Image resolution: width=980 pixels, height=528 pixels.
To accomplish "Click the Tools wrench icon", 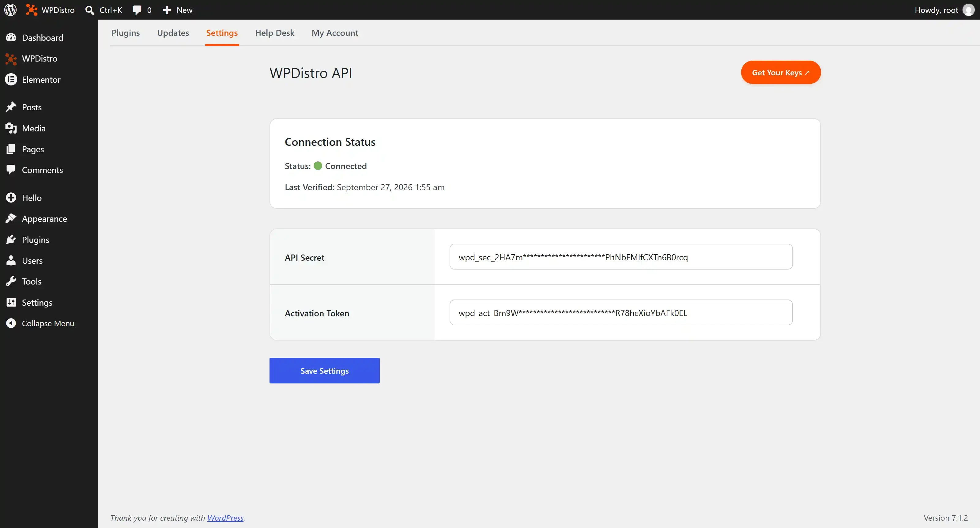I will [x=11, y=281].
